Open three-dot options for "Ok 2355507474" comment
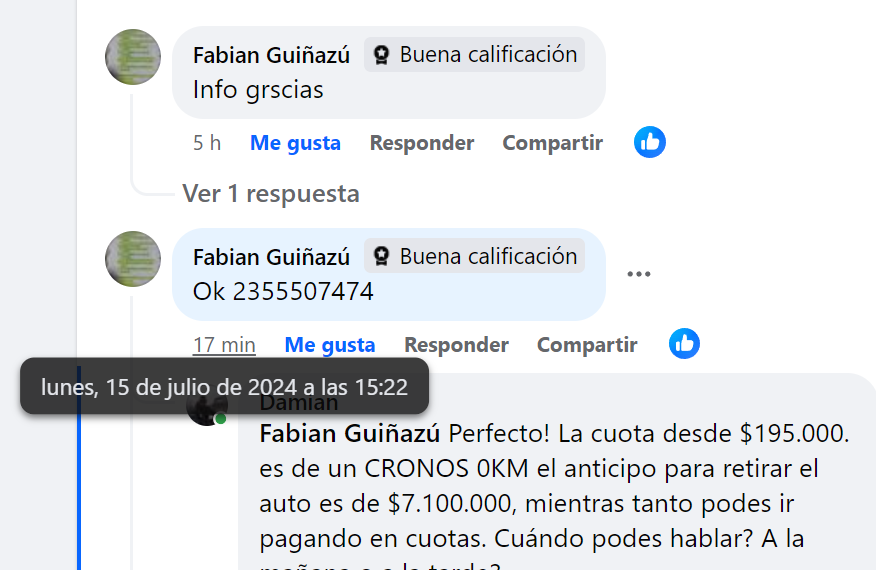 (x=639, y=274)
